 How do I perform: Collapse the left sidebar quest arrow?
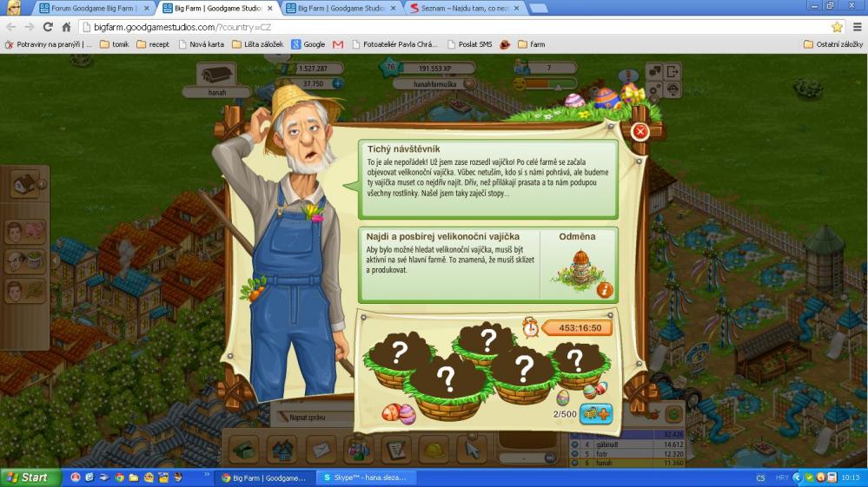(55, 260)
